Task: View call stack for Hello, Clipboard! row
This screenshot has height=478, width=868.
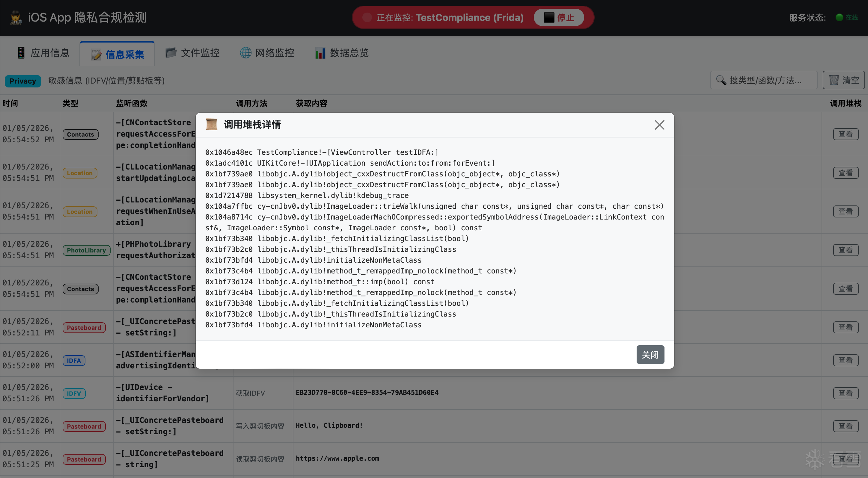Action: [846, 426]
